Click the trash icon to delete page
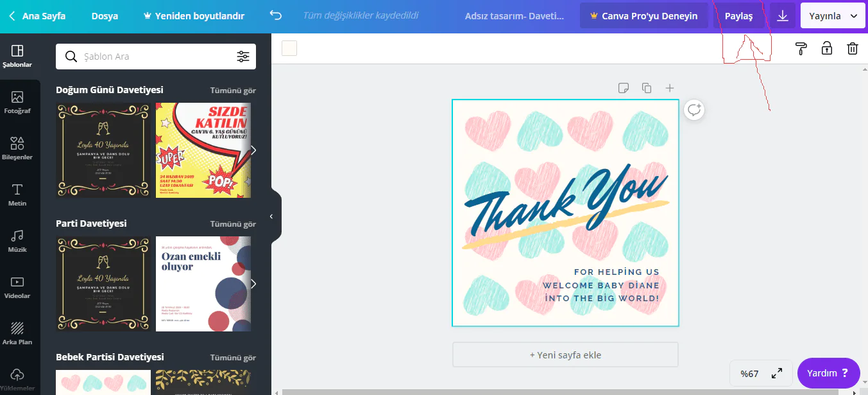The width and height of the screenshot is (868, 395). (852, 48)
